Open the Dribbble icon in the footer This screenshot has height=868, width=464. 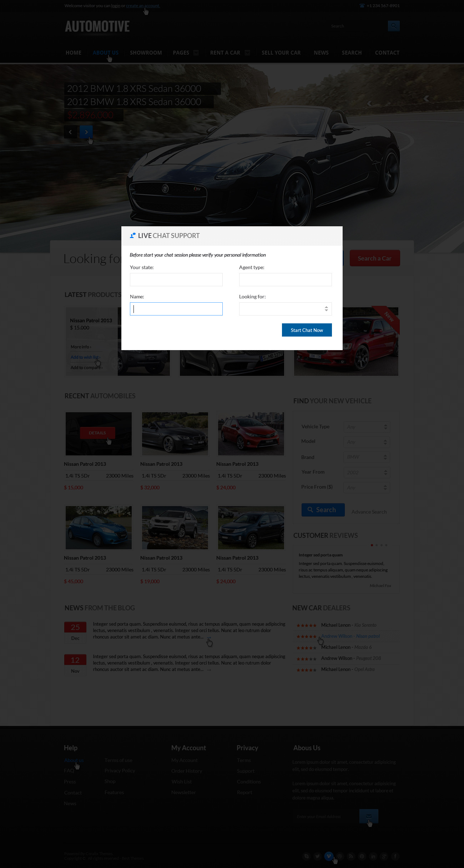coord(340,856)
